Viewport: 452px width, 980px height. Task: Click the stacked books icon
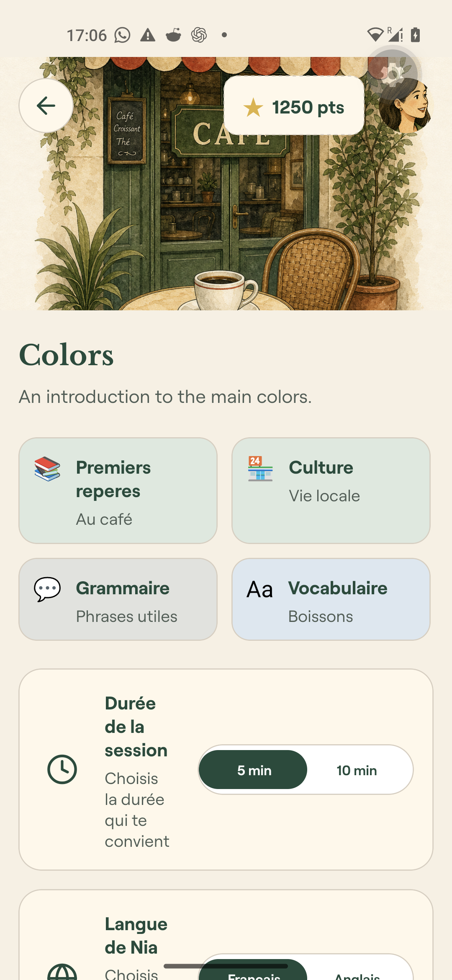47,469
